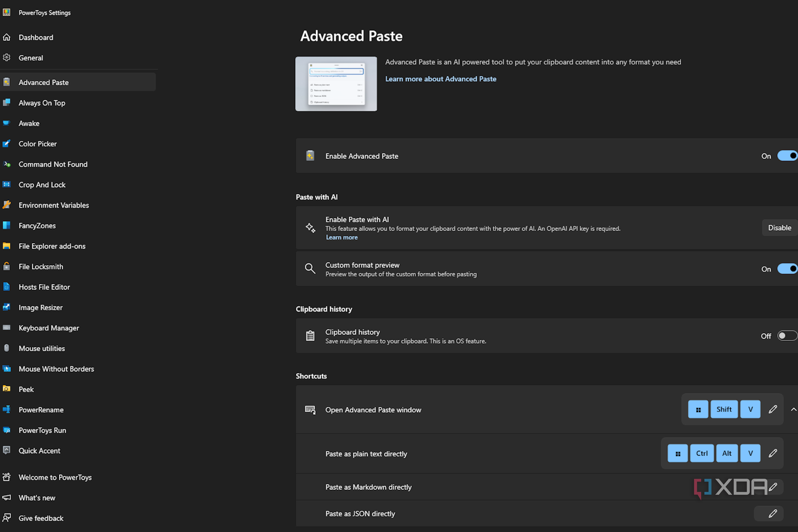This screenshot has width=798, height=532.
Task: Open Learn more about Advanced Paste link
Action: [x=441, y=79]
